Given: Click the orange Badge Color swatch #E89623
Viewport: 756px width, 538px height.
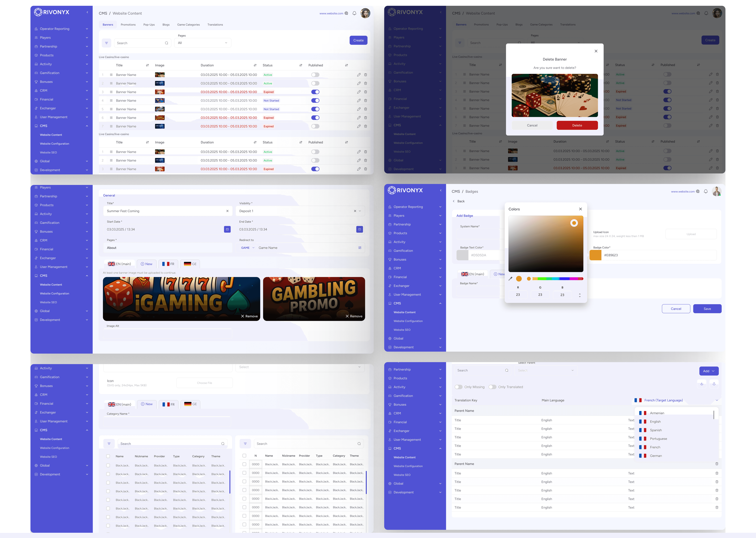Looking at the screenshot, I should 595,255.
